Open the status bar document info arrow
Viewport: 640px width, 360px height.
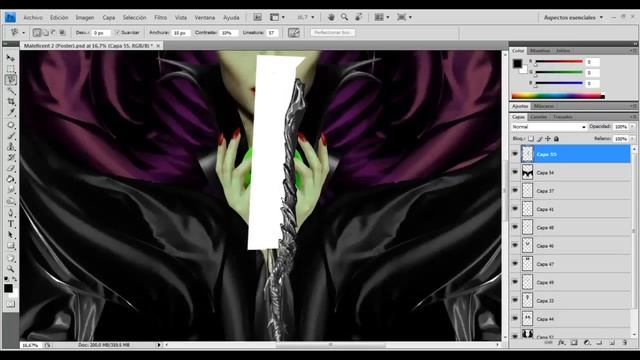(159, 345)
